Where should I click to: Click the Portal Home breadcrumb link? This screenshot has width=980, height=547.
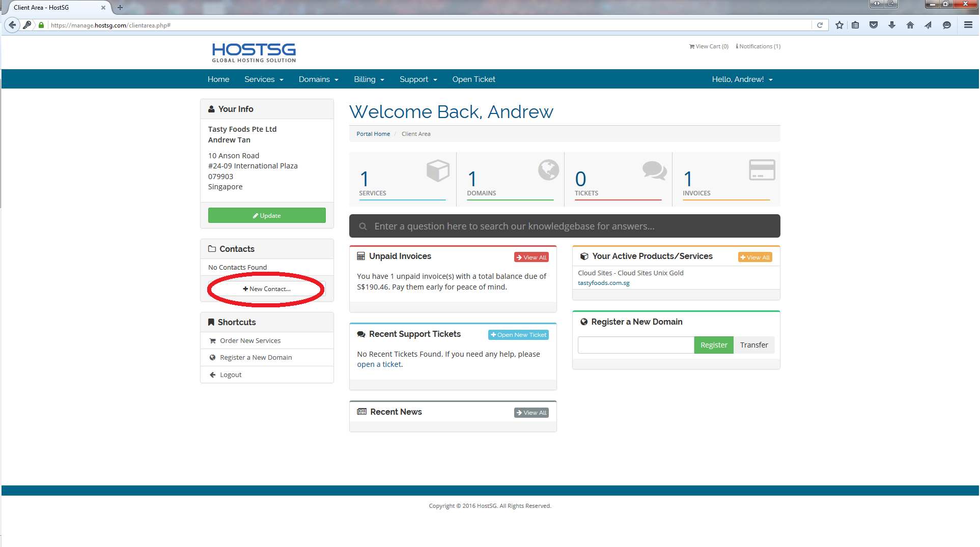373,134
